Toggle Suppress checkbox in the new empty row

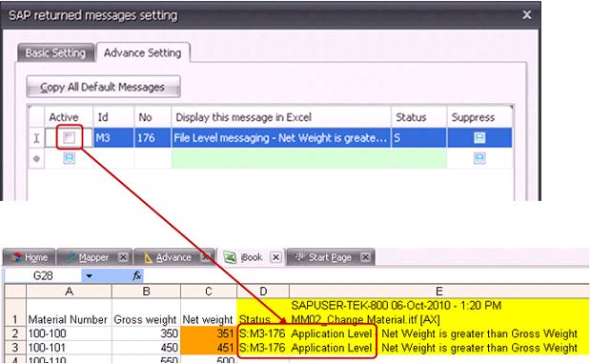(479, 158)
